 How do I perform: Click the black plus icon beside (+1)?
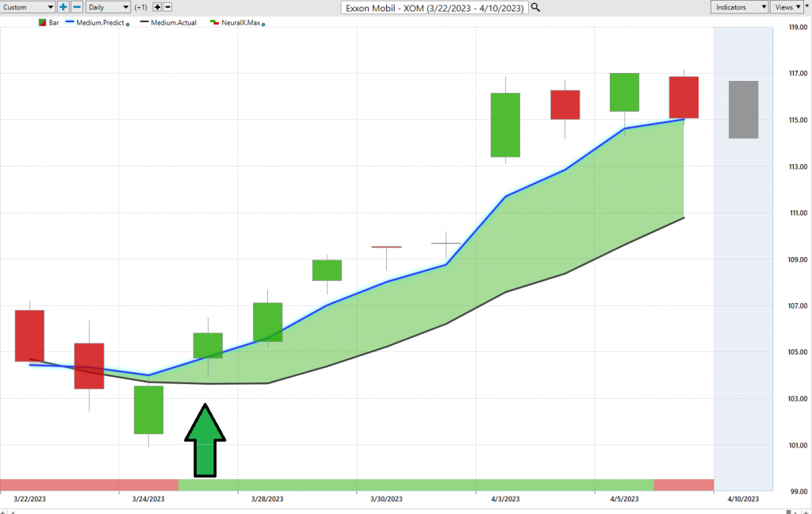158,7
